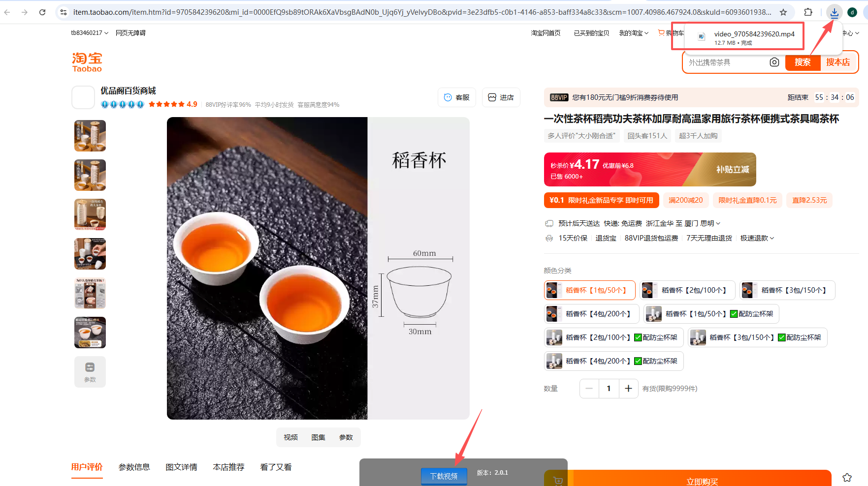Select 稻香杯 2包/100个 with 配防尘杯架
The height and width of the screenshot is (486, 868).
(x=614, y=337)
